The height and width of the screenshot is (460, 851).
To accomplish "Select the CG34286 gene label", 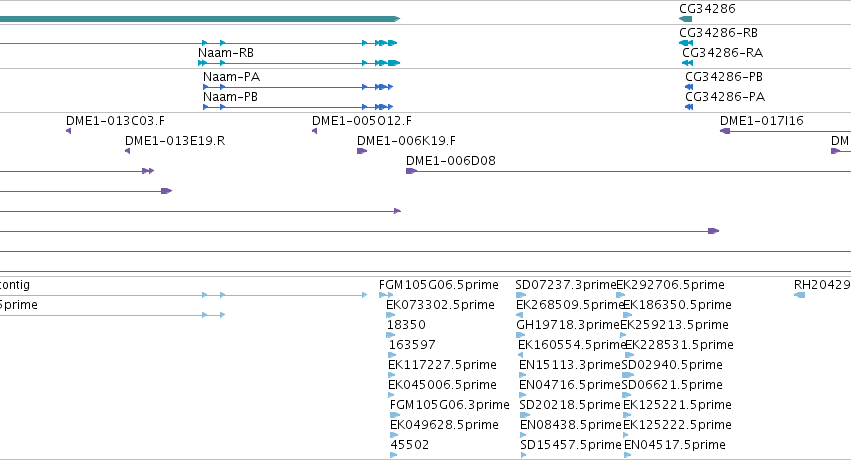I will 707,9.
